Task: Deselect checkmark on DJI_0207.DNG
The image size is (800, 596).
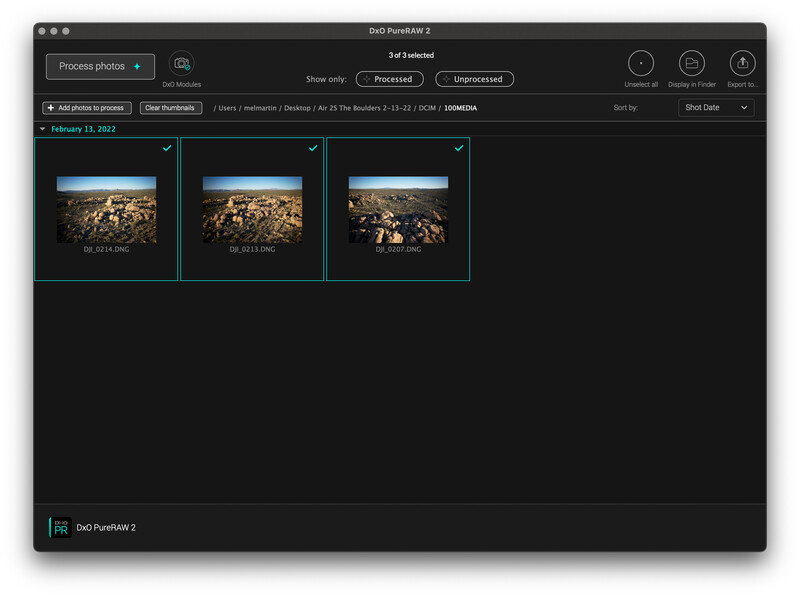Action: pos(459,148)
